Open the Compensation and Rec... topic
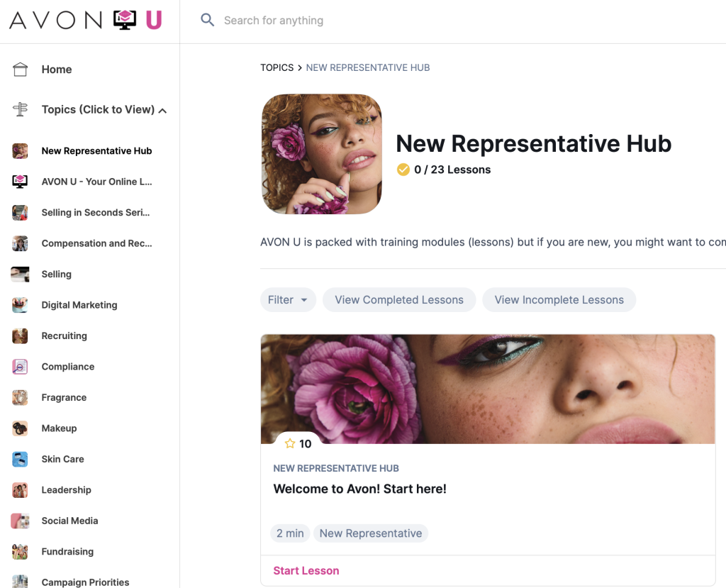This screenshot has height=588, width=726. tap(96, 243)
